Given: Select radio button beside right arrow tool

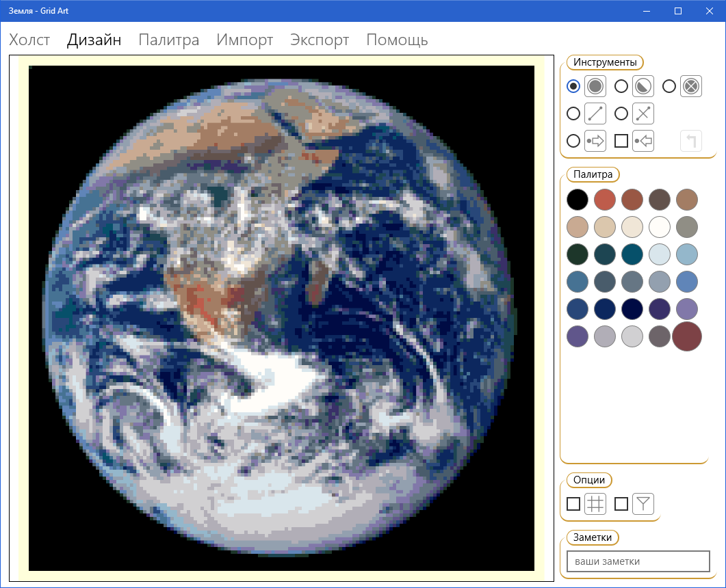Looking at the screenshot, I should [573, 141].
